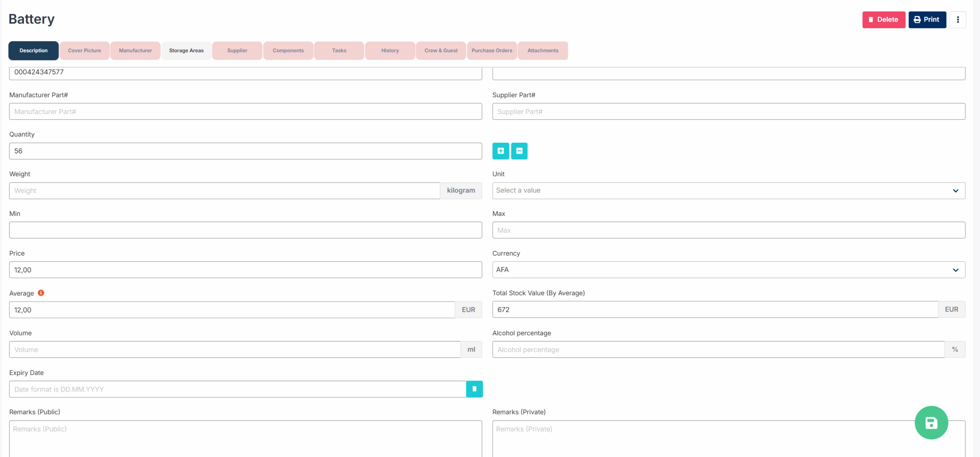Open the Tasks tab
Screen dimensions: 980x457
[x=339, y=51]
